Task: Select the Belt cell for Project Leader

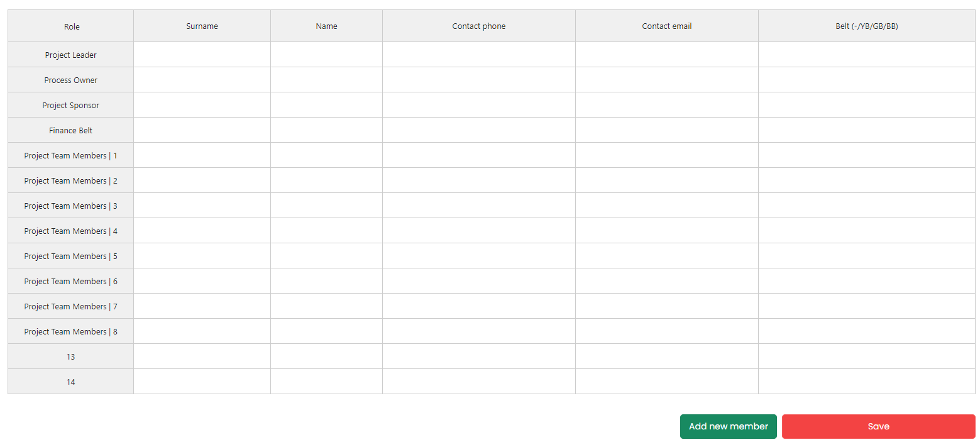Action: point(867,55)
